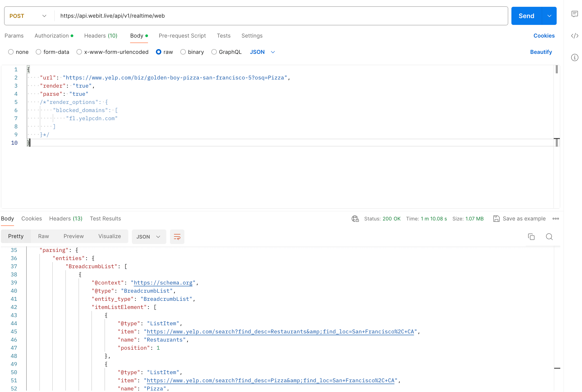
Task: Click the copy response icon
Action: 531,237
